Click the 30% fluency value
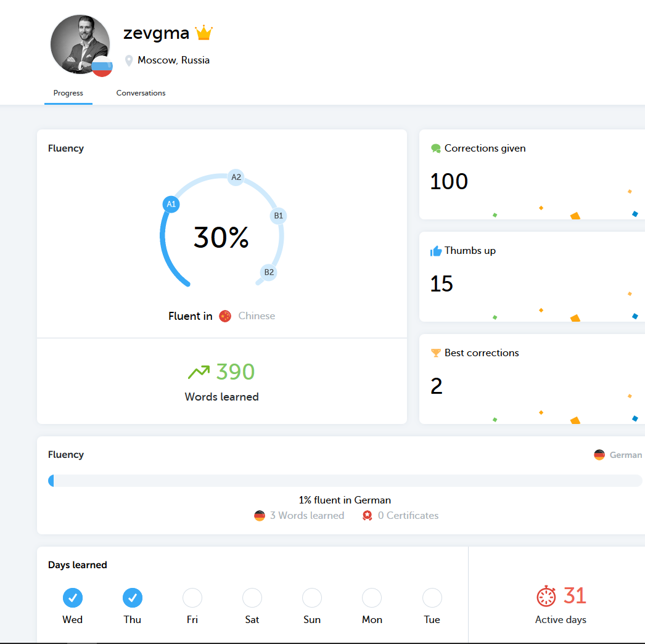This screenshot has width=645, height=644. 221,237
